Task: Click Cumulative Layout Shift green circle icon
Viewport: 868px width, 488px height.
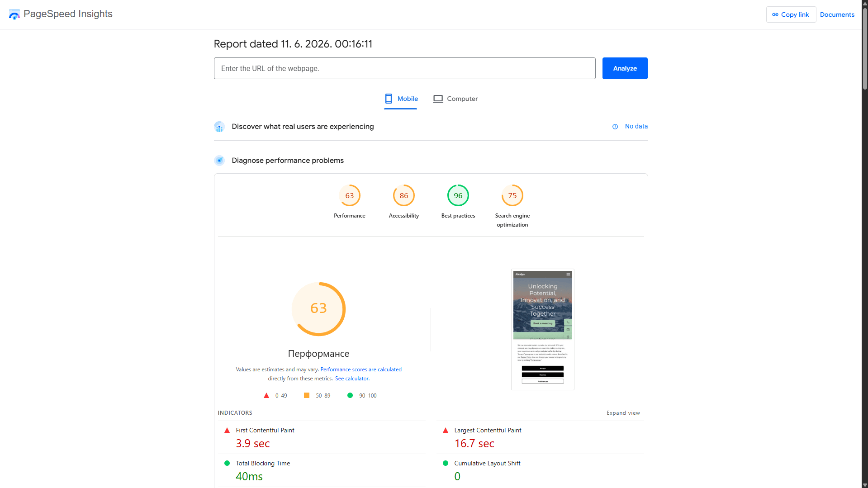Action: (x=446, y=463)
